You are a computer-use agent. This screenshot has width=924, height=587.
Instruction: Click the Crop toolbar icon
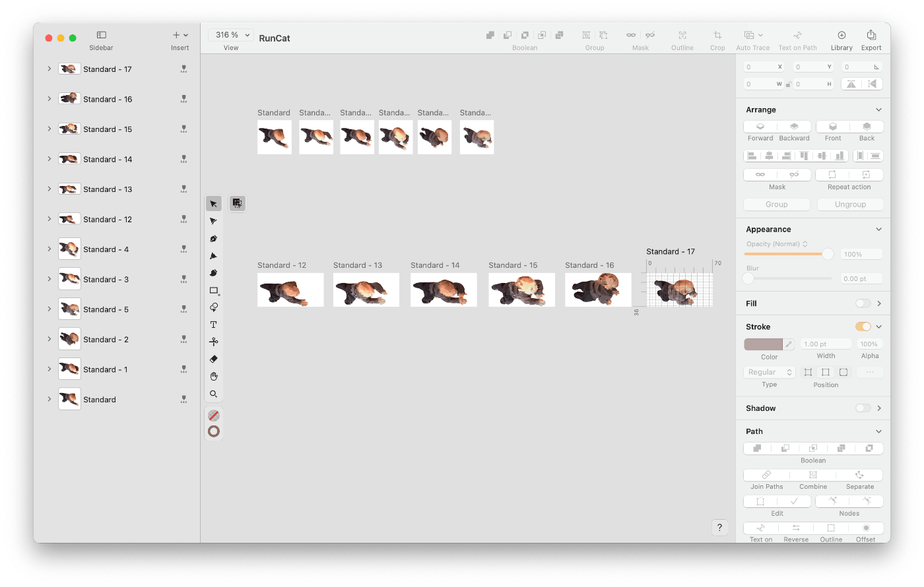point(717,35)
